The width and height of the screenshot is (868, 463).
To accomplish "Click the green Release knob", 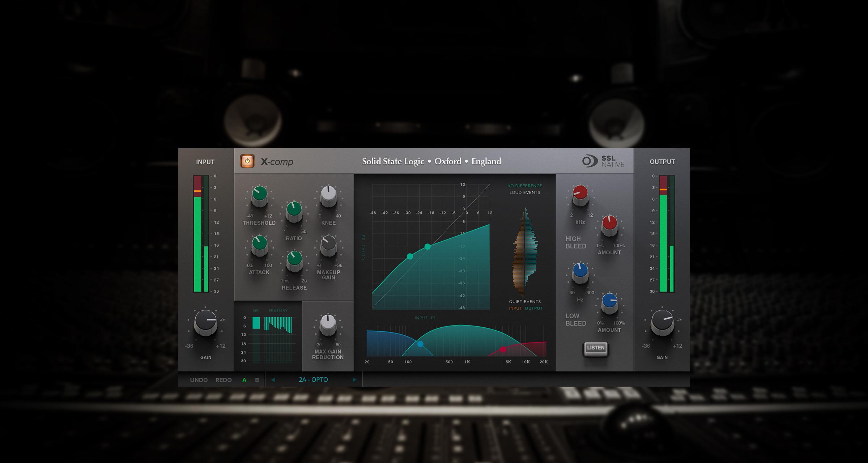I will click(294, 261).
